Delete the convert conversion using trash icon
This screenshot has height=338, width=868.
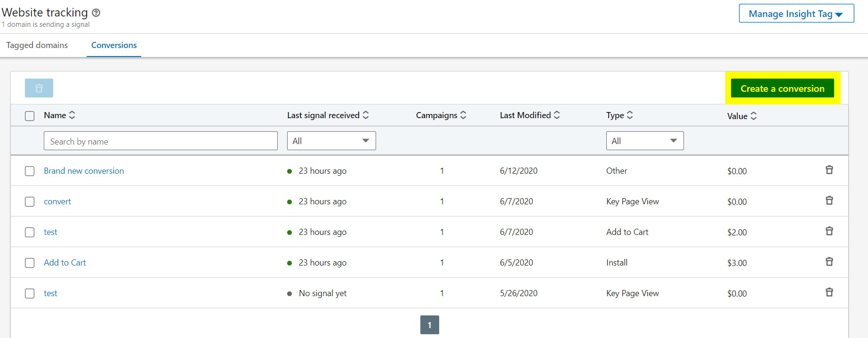point(829,201)
